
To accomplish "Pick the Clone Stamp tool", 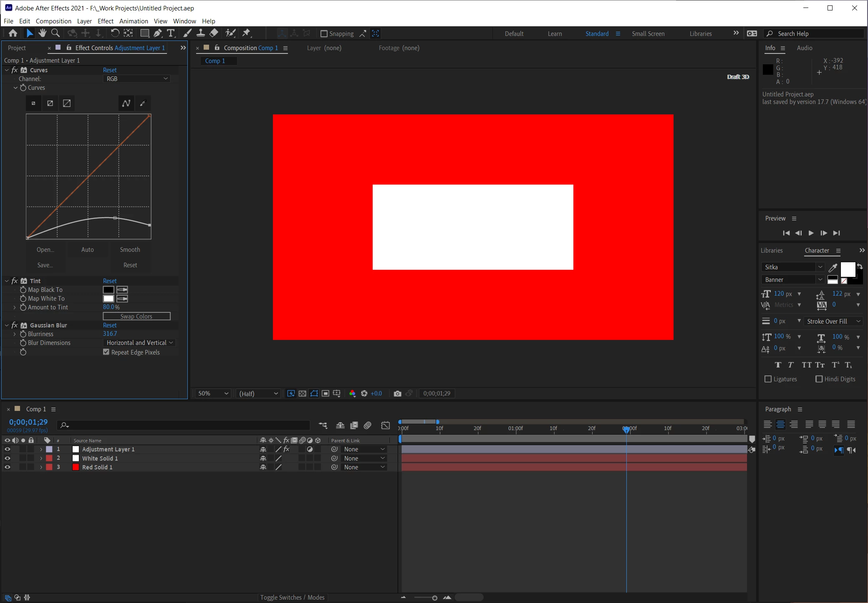I will [x=201, y=33].
